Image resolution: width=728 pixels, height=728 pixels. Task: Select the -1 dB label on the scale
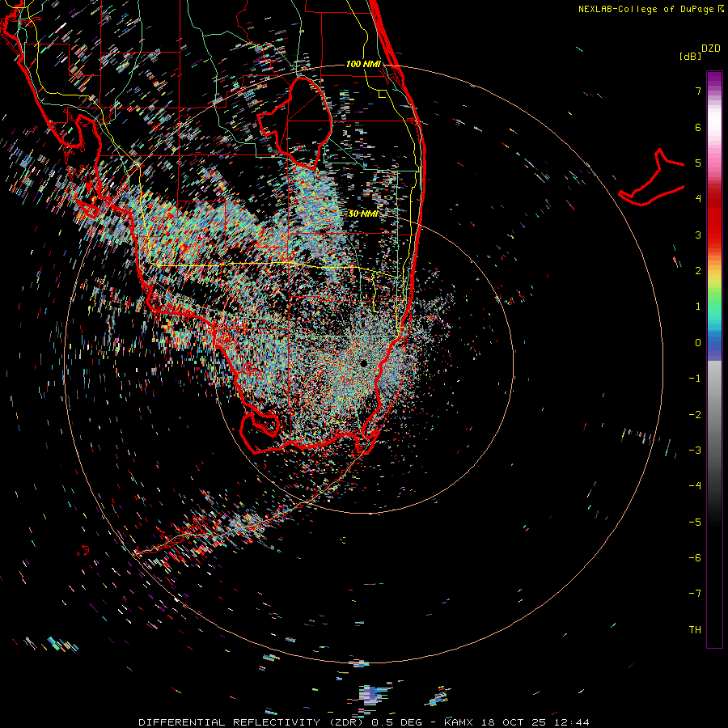(695, 379)
